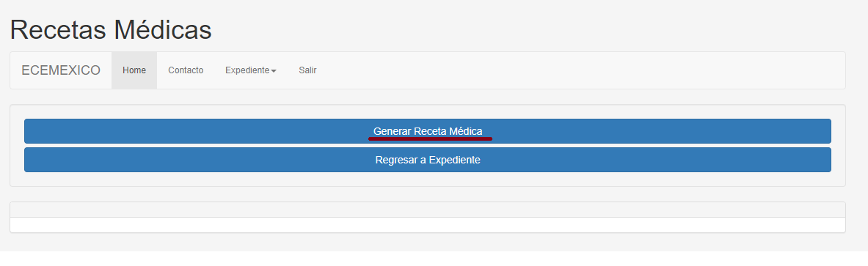Go to the Home nav item
The width and height of the screenshot is (868, 266).
(x=134, y=70)
